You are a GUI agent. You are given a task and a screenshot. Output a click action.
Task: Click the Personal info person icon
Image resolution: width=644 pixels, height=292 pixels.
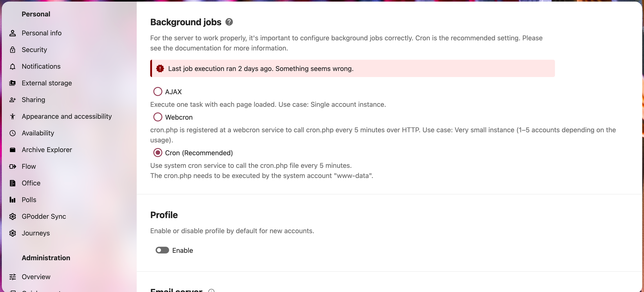point(13,33)
